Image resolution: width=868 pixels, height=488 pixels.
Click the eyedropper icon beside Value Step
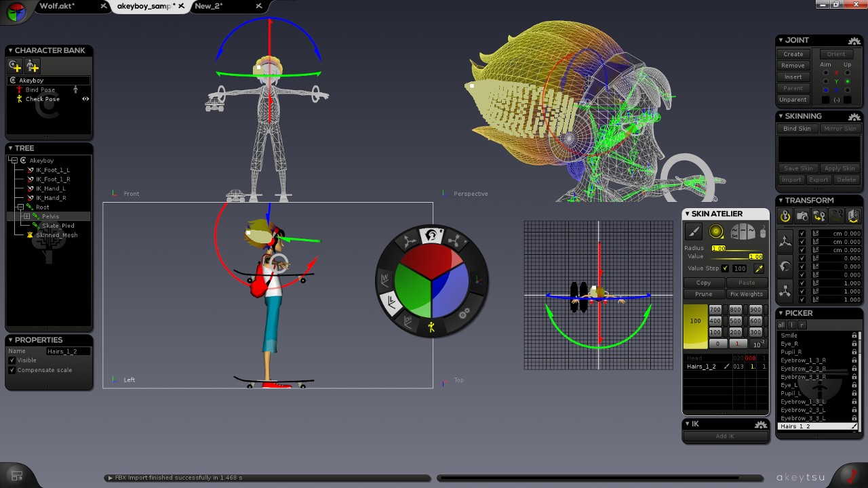point(759,268)
